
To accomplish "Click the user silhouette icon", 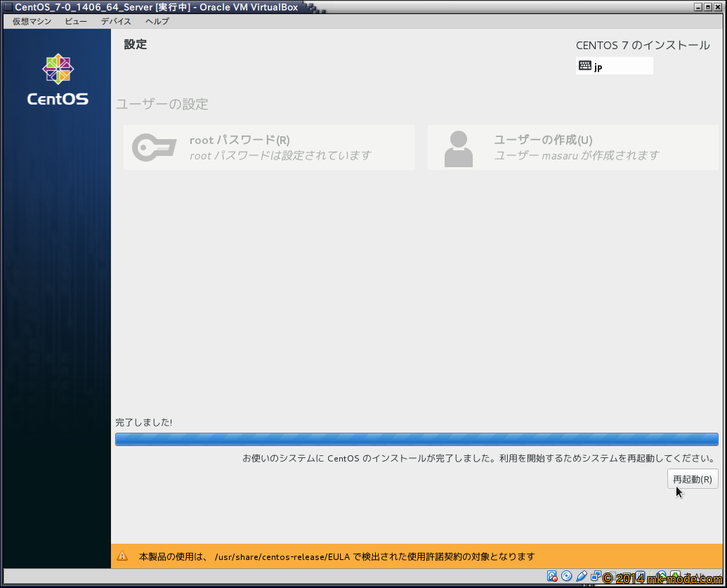I will click(459, 148).
